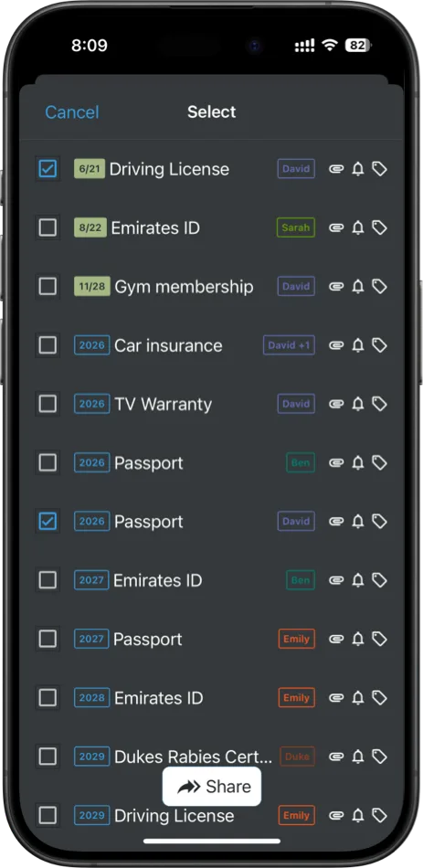
Task: Tap the TV Warranty tag icon
Action: 379,404
